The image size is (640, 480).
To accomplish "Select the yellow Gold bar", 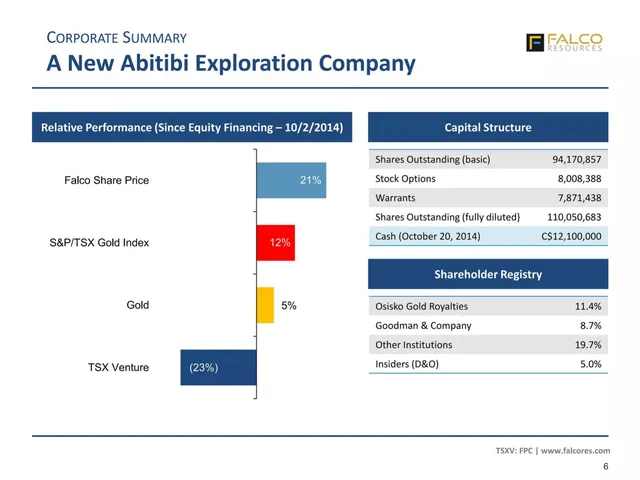I will (x=265, y=305).
